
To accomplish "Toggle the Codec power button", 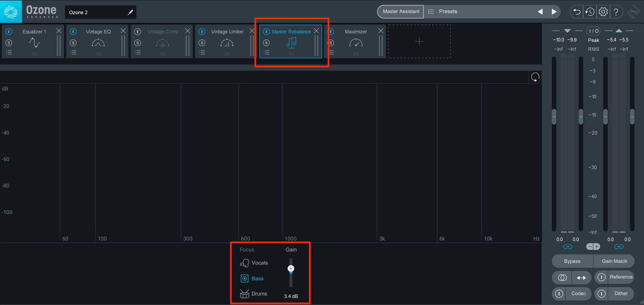I will point(559,293).
